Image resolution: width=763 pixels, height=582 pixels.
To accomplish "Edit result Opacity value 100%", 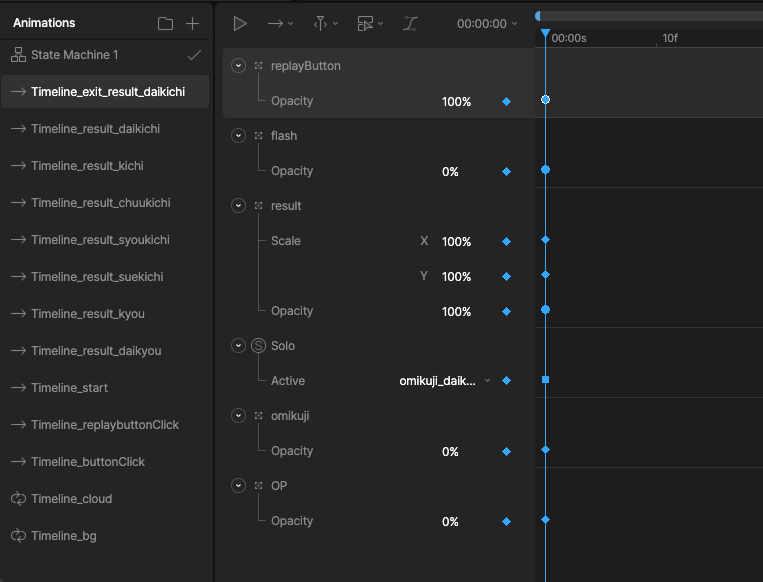I will tap(456, 312).
